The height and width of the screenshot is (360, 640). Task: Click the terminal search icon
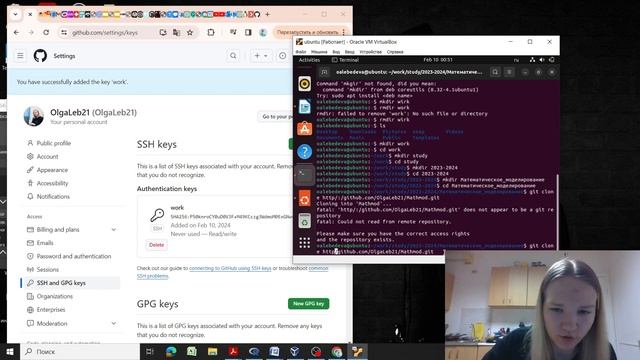pyautogui.click(x=495, y=72)
